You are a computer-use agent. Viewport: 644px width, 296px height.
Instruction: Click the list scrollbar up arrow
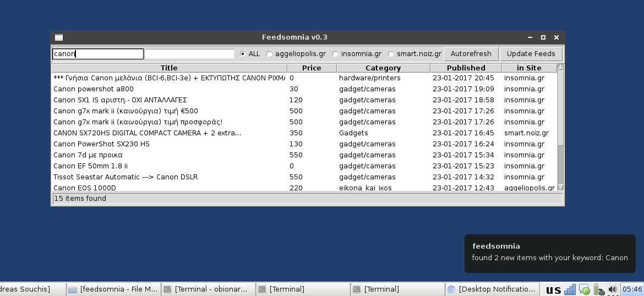(x=561, y=67)
